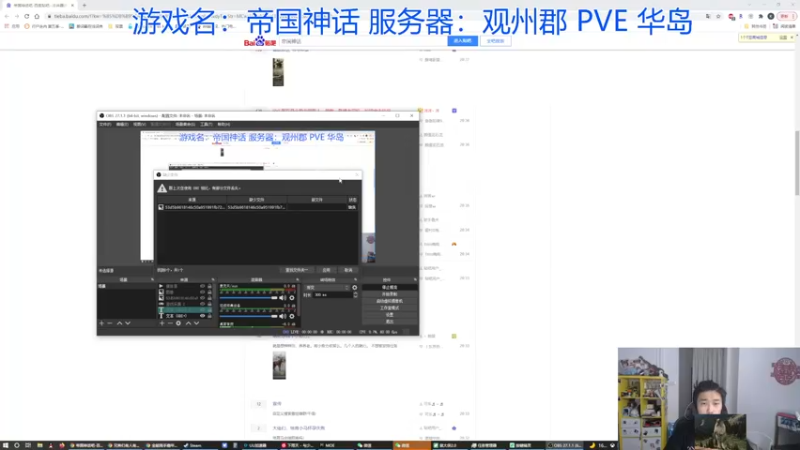Pop out the Scene Transitions dock panel

pos(356,280)
